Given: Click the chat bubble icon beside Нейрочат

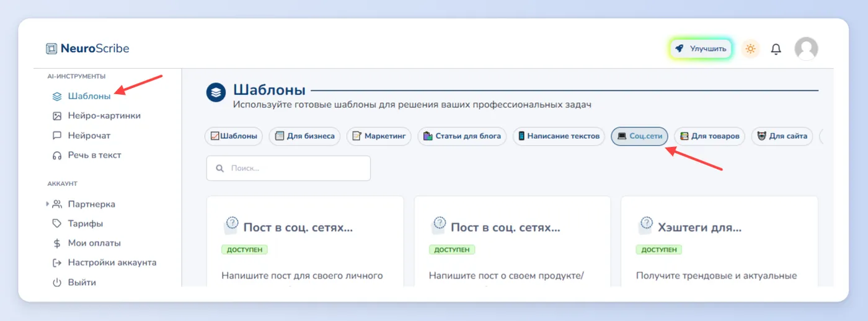Looking at the screenshot, I should tap(57, 135).
